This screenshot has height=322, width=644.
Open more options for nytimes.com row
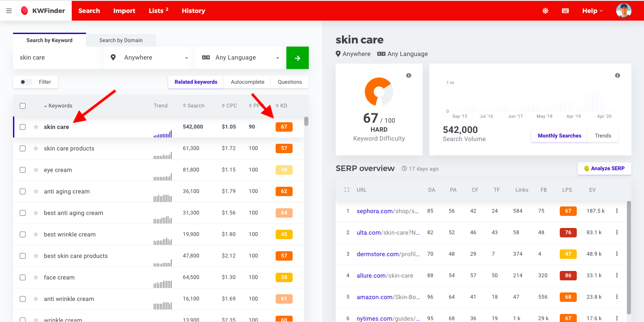(617, 318)
